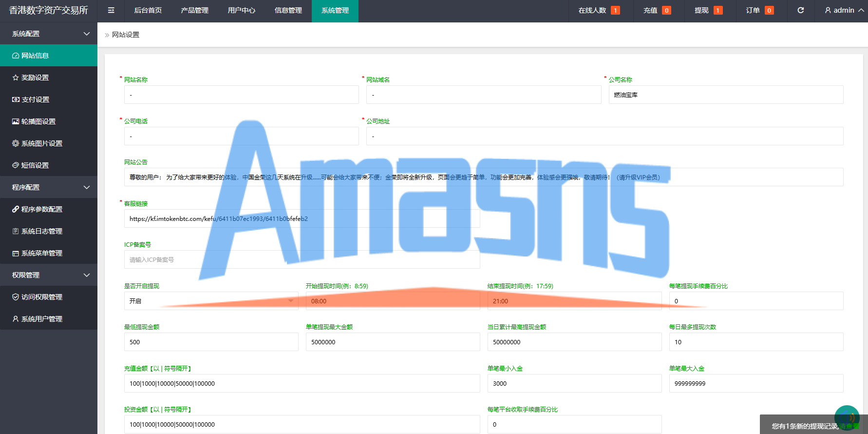Click the ICP备案号 input
The image size is (868, 434).
(x=302, y=259)
